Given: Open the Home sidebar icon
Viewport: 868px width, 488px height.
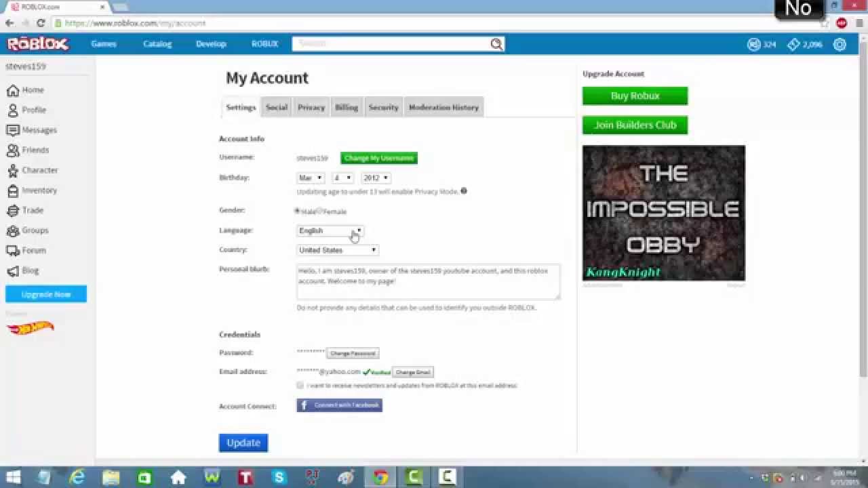Looking at the screenshot, I should pyautogui.click(x=12, y=90).
